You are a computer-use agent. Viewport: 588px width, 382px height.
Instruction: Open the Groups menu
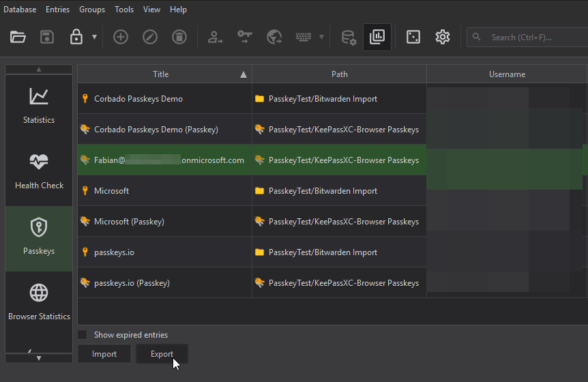(x=92, y=10)
